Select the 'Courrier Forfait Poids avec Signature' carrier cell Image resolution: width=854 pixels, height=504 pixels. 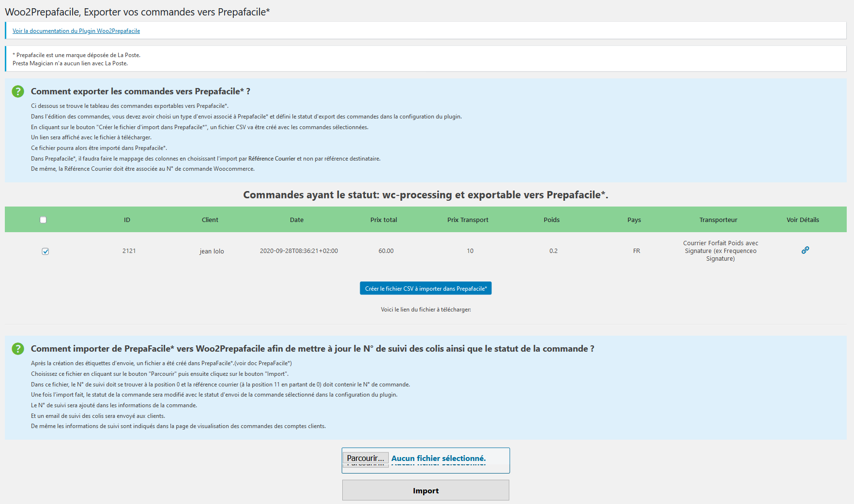pos(720,251)
